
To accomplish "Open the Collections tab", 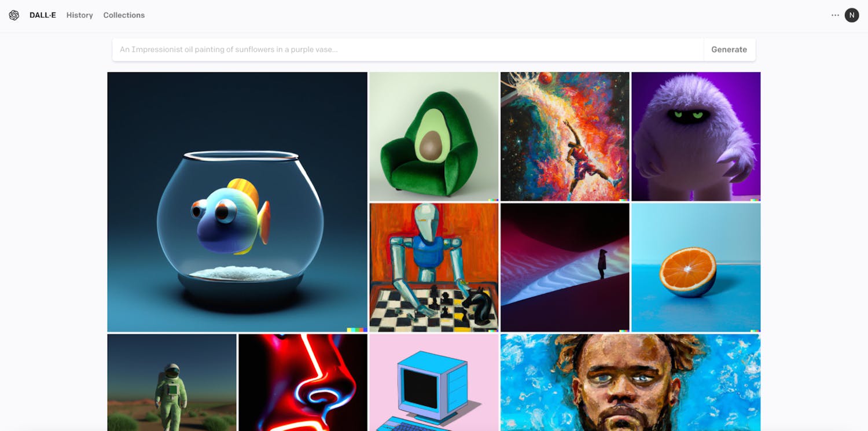I will 124,15.
